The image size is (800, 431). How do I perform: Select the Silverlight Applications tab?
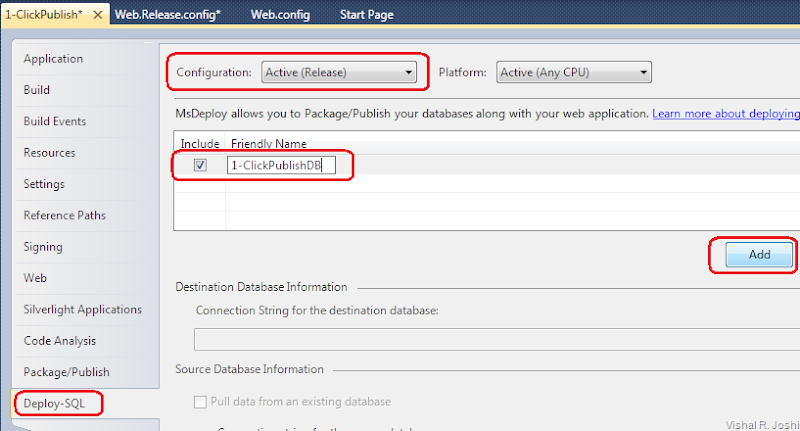click(x=83, y=310)
